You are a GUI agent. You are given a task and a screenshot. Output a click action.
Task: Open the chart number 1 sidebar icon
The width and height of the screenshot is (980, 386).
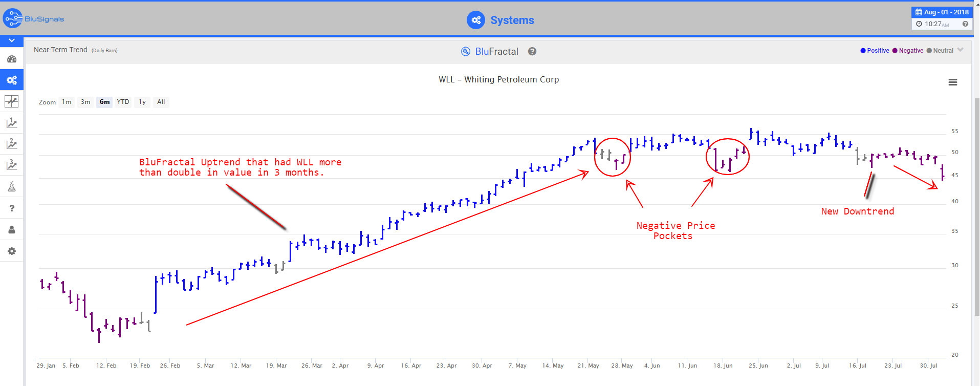point(11,123)
